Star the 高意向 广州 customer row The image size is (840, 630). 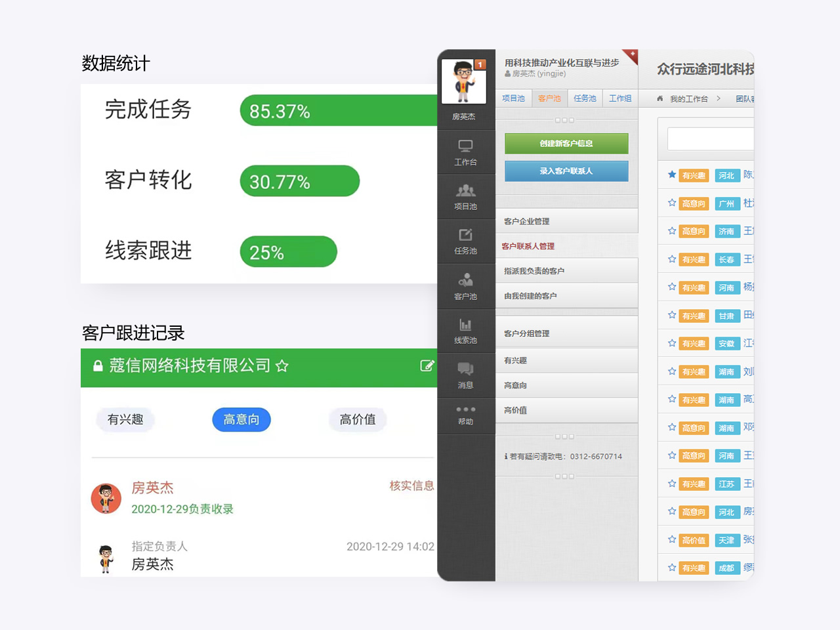671,203
